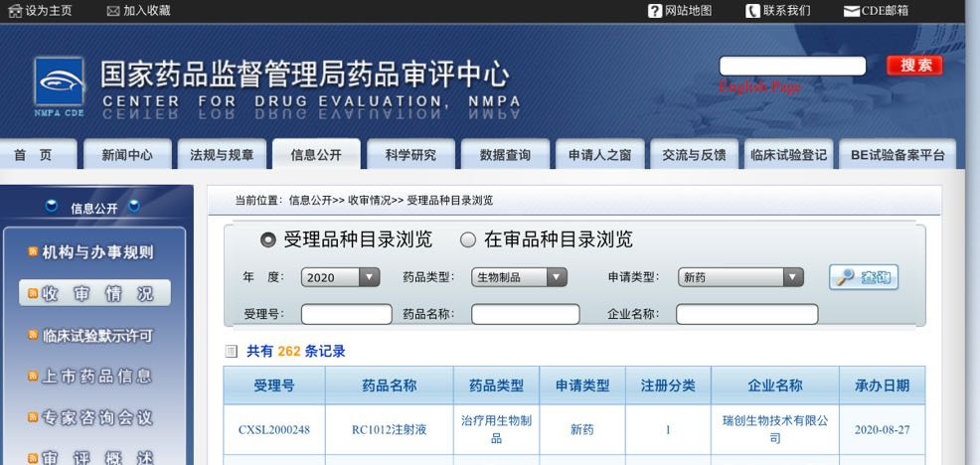Open 临床试验默示许可 in sidebar

[x=97, y=336]
